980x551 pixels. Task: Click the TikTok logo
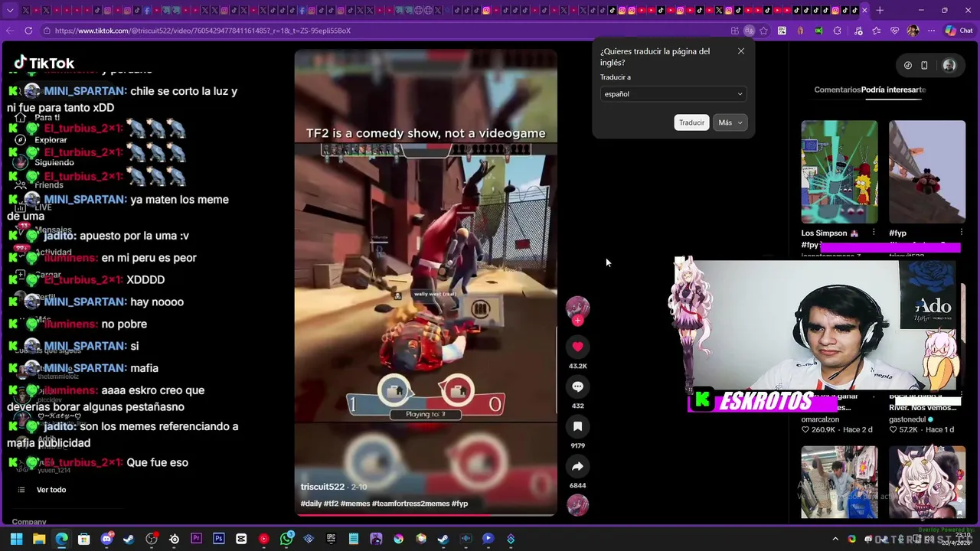(44, 63)
